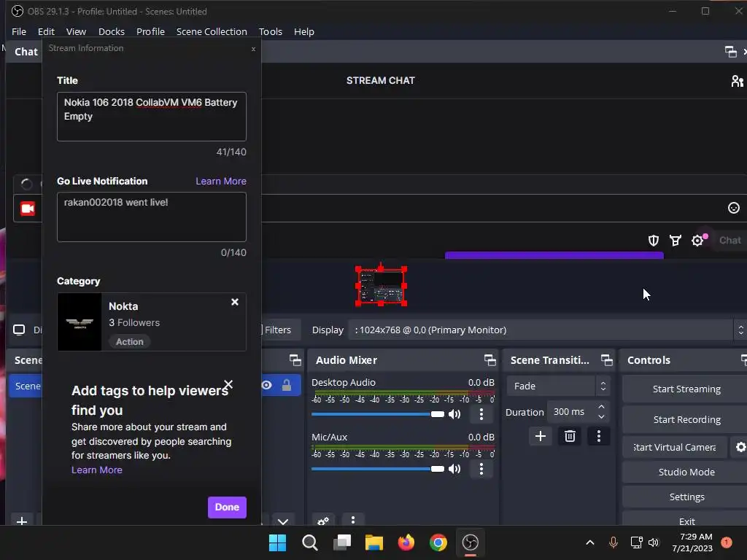747x560 pixels.
Task: Click Start Recording
Action: (x=686, y=419)
